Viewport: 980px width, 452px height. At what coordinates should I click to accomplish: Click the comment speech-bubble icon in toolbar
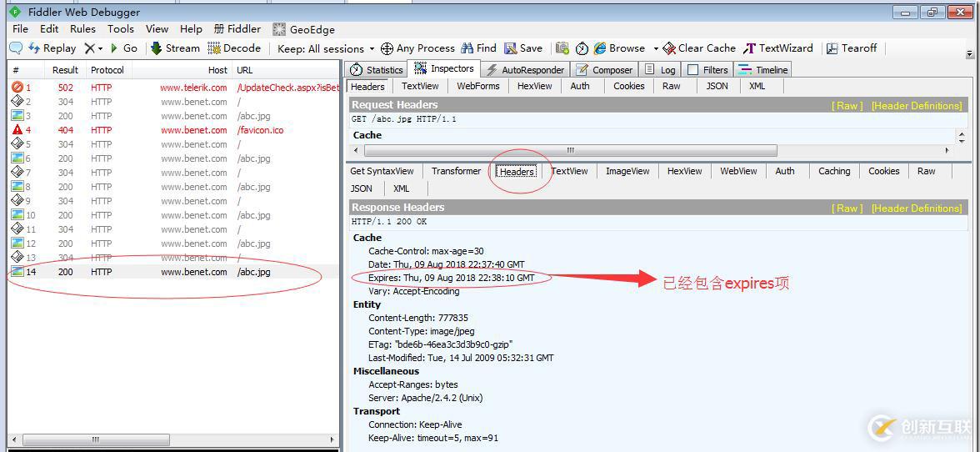pyautogui.click(x=16, y=48)
